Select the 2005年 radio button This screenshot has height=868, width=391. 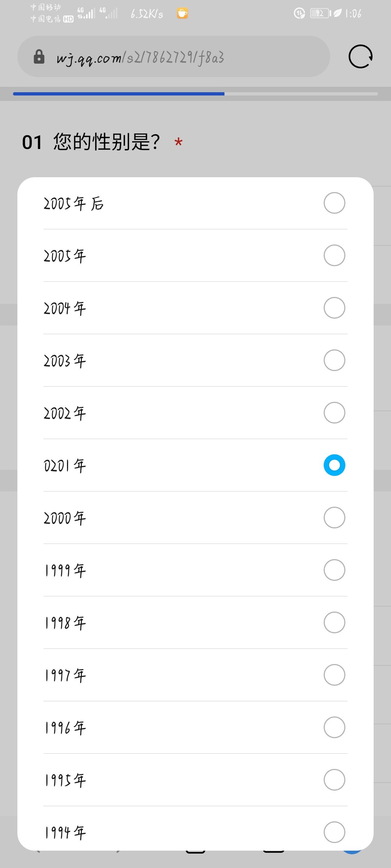[334, 255]
